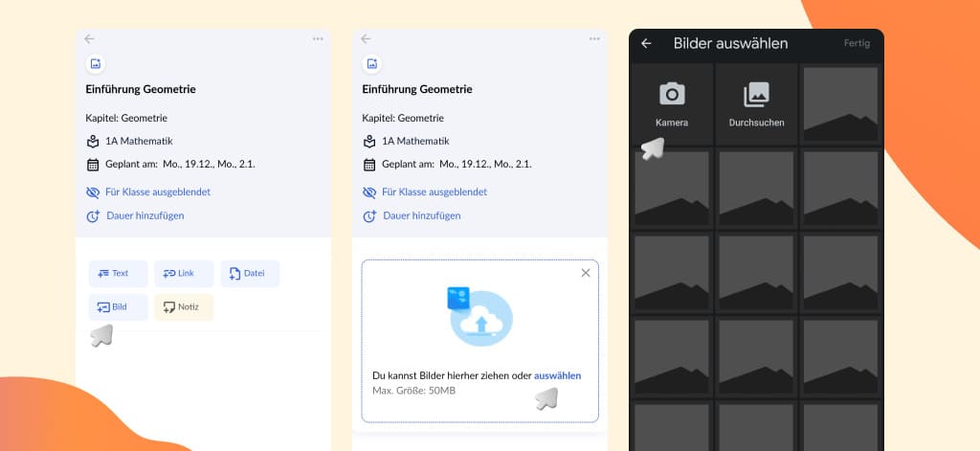Click the auswählen link in upload box
Image resolution: width=980 pixels, height=451 pixels.
tap(557, 375)
